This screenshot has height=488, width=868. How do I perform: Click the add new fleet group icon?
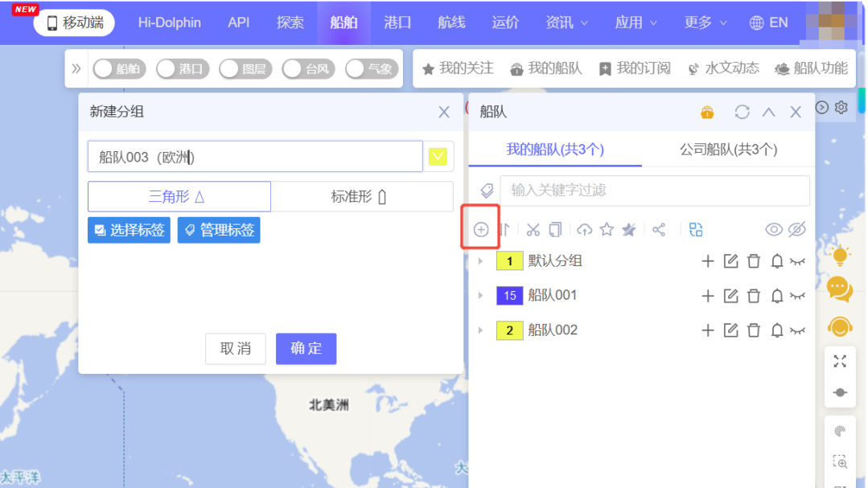[481, 230]
